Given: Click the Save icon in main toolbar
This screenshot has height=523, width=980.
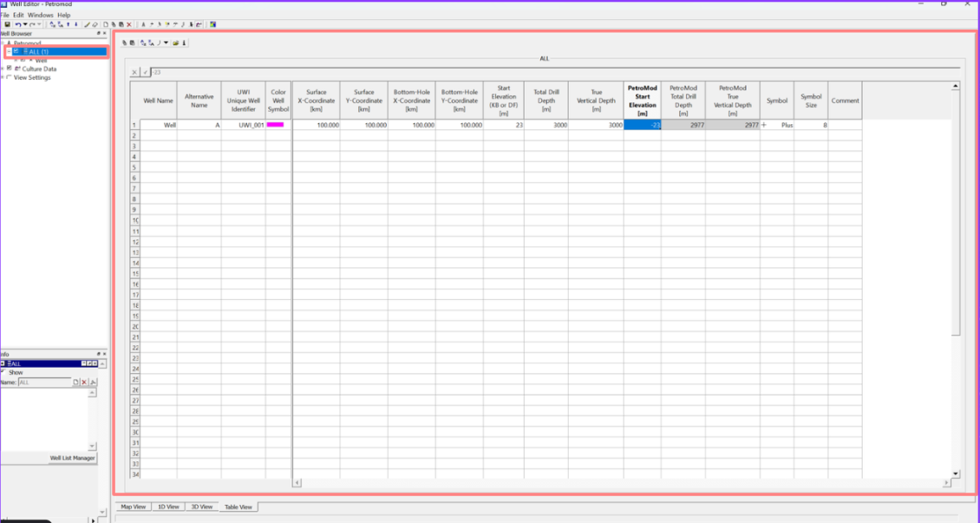Looking at the screenshot, I should pos(7,24).
